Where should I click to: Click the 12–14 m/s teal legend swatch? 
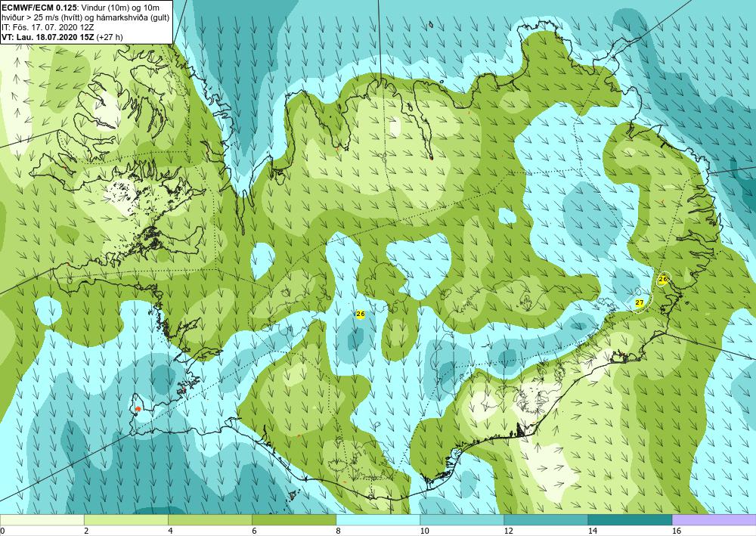(546, 520)
